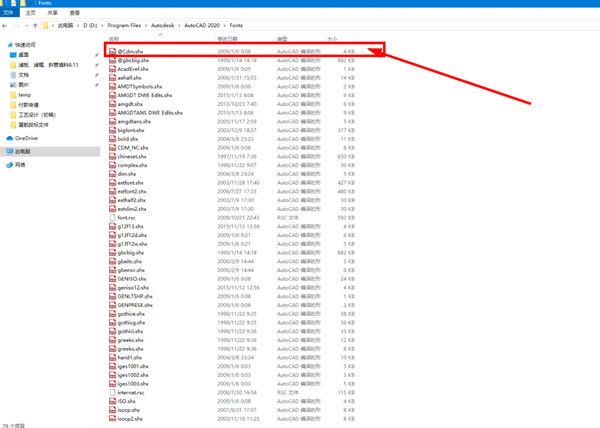Expand the chevron after Autodesk breadcrumb
The height and width of the screenshot is (428, 600).
[179, 26]
